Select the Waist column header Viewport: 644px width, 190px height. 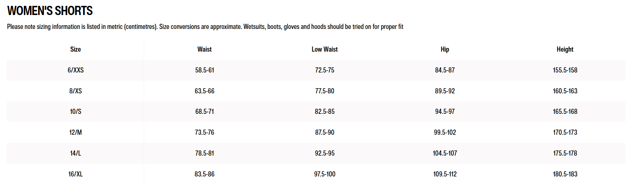pos(204,49)
